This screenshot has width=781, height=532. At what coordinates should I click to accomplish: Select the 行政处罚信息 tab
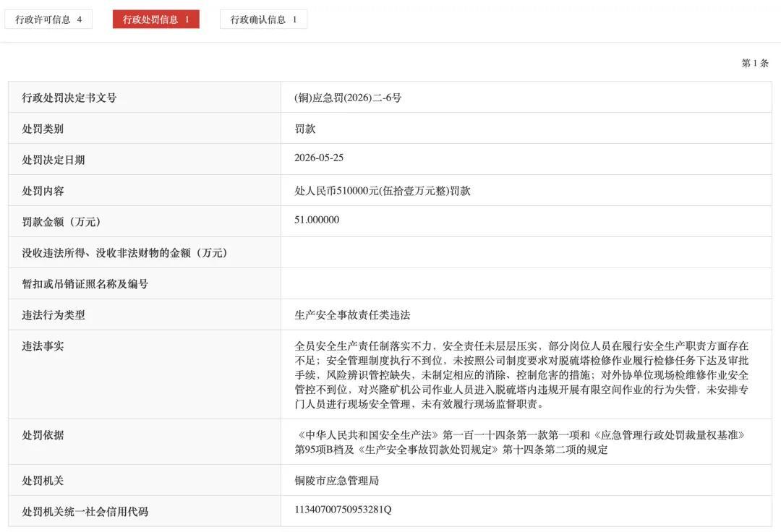tap(156, 20)
